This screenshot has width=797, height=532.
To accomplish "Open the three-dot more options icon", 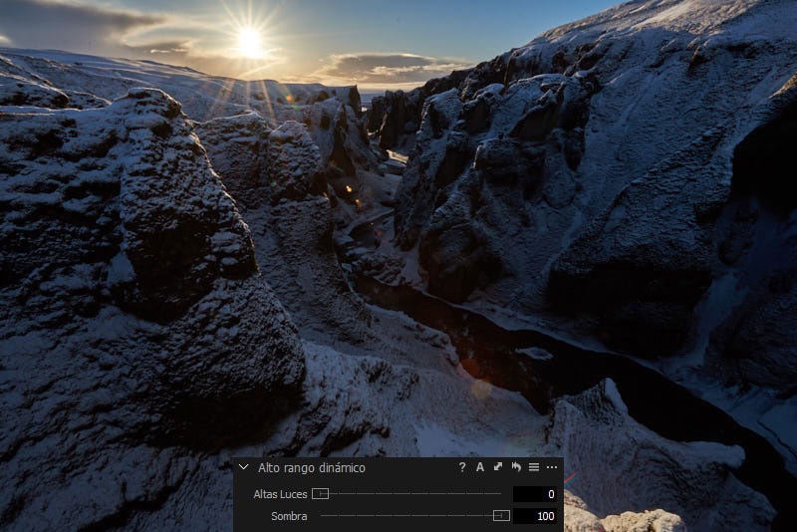I will click(552, 467).
